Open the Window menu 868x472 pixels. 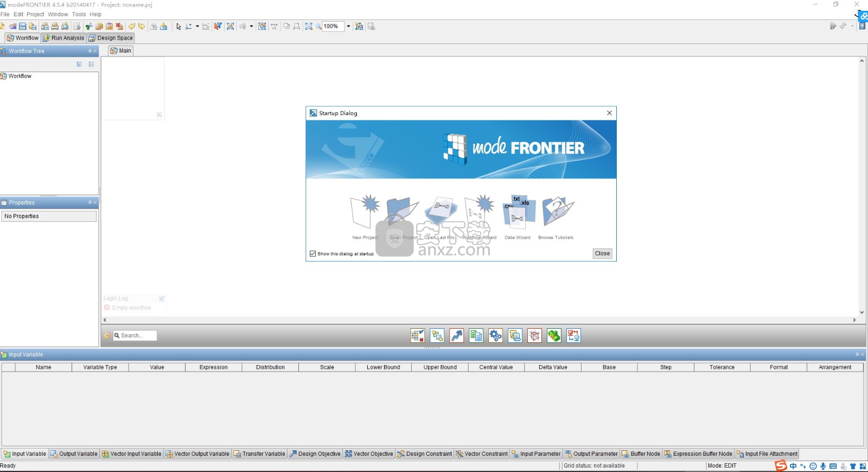pos(58,14)
